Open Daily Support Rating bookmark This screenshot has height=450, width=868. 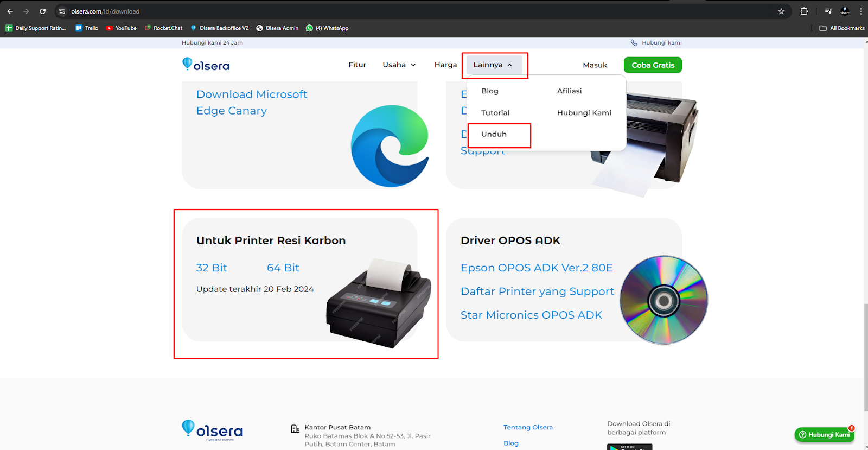(36, 28)
